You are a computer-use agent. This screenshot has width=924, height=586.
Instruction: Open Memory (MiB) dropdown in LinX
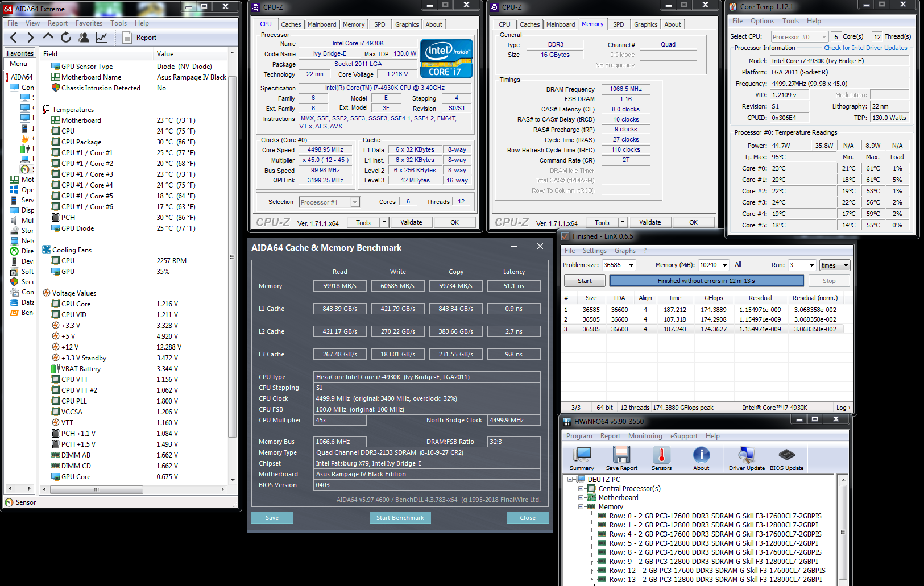click(x=724, y=265)
